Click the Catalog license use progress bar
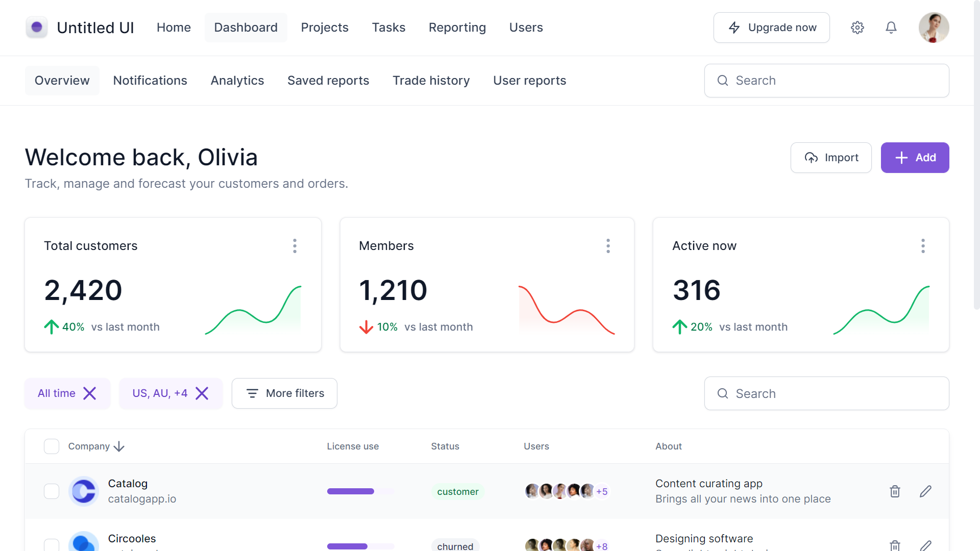980x551 pixels. tap(360, 491)
